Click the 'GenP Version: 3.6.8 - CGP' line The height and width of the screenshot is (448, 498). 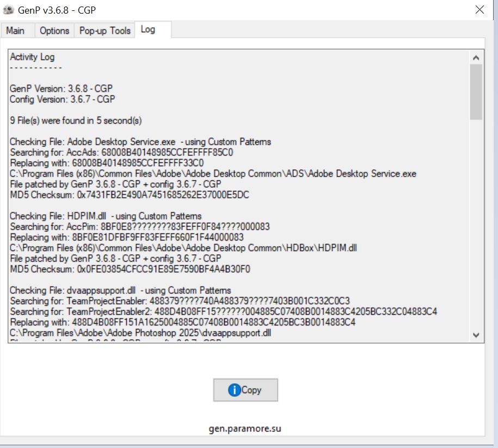(61, 88)
